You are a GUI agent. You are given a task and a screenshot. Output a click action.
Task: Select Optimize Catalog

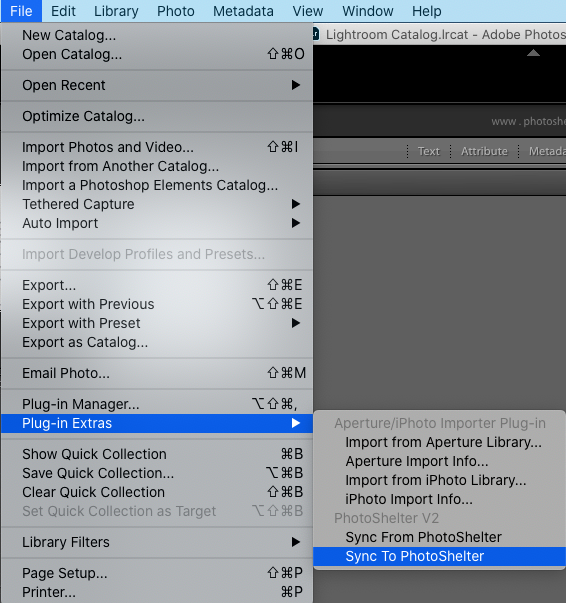click(x=156, y=116)
